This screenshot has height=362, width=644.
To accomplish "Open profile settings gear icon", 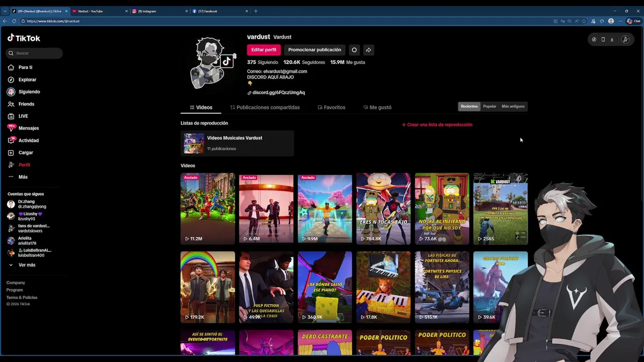I will click(354, 50).
